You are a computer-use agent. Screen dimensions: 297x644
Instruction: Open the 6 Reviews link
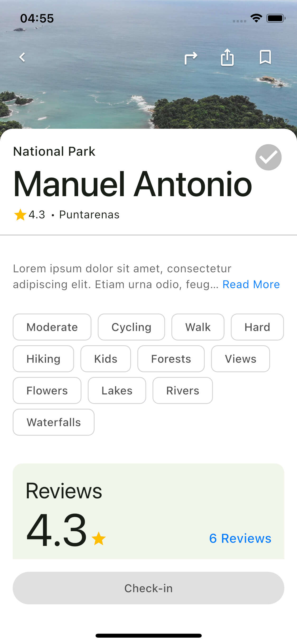tap(240, 539)
